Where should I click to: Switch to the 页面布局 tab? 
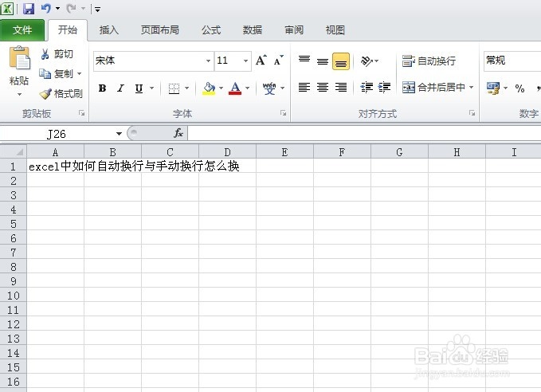159,30
